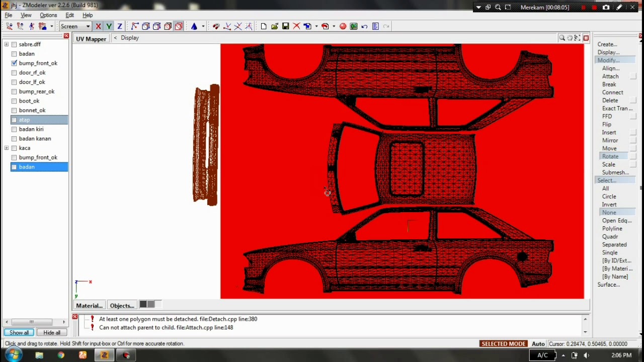Viewport: 644px width, 362px height.
Task: Click the Save floppy disk icon
Action: [286, 26]
